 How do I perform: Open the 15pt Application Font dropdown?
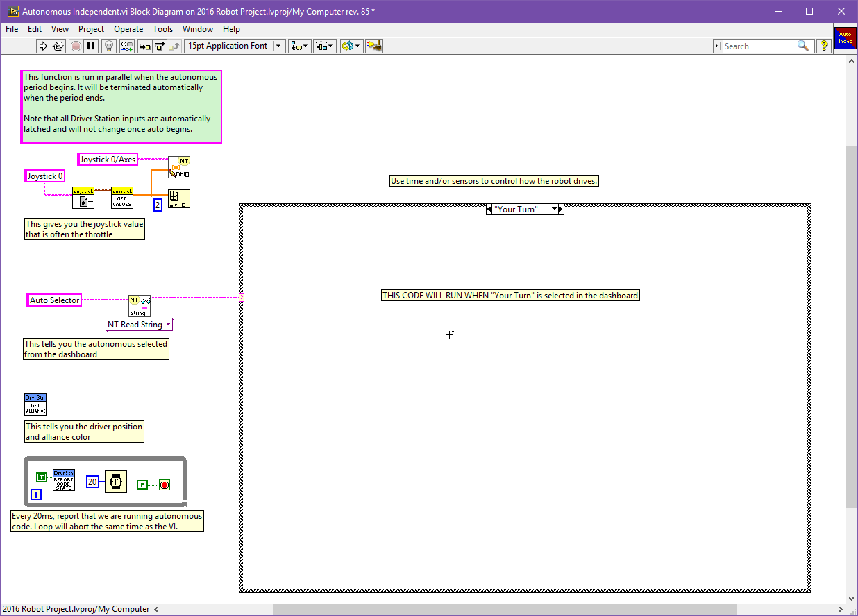(279, 46)
